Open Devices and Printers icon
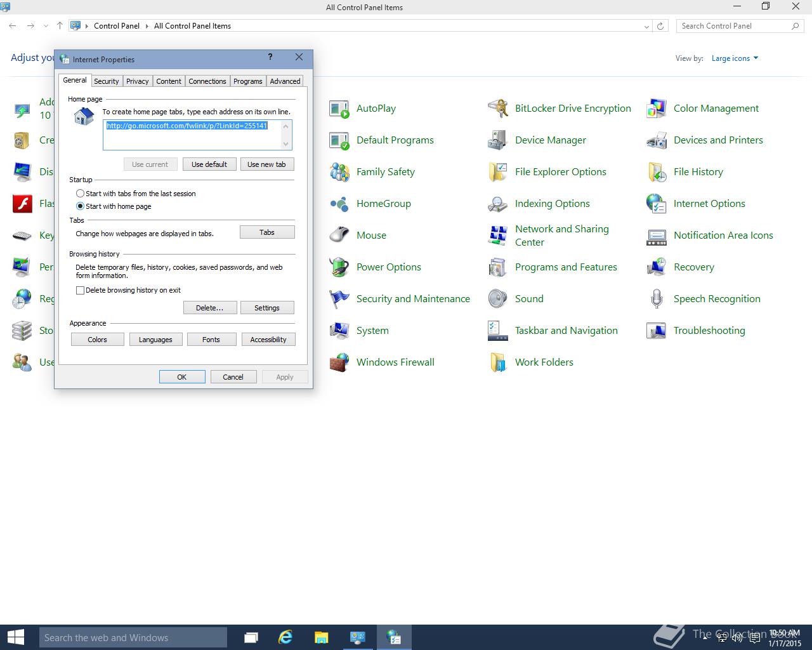Viewport: 812px width, 650px height. tap(657, 140)
